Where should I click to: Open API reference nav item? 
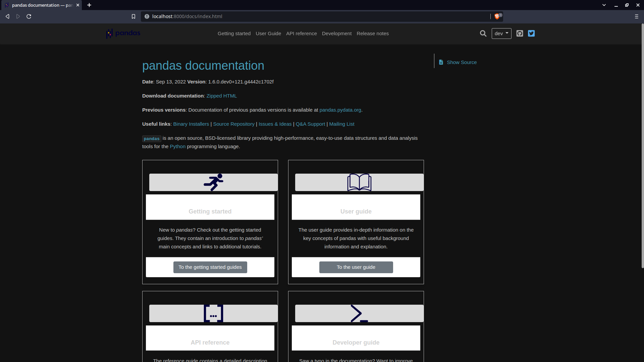pos(302,34)
